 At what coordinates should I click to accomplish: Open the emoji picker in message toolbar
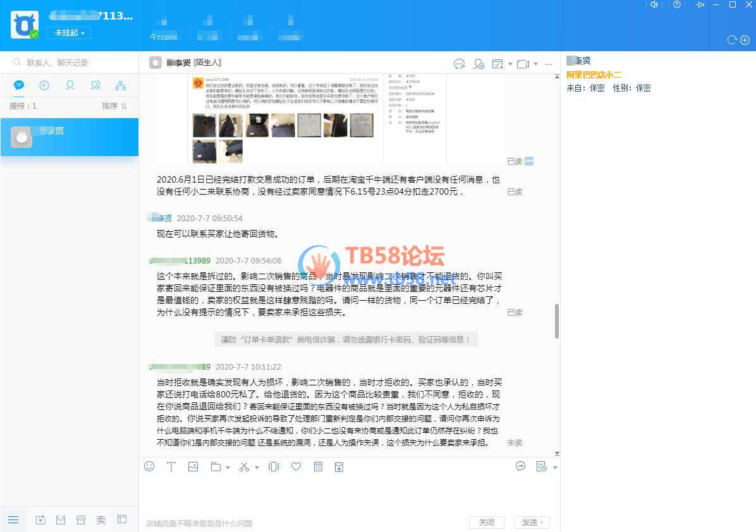[x=149, y=467]
